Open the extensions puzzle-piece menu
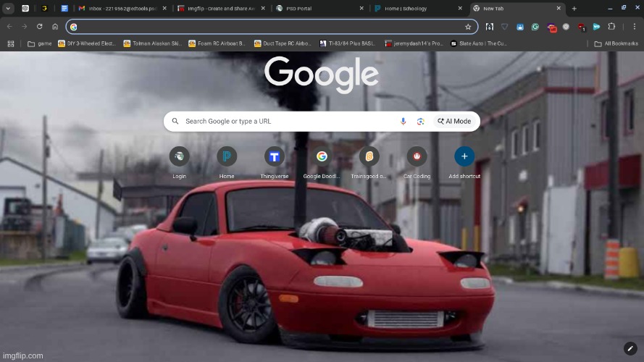 click(x=611, y=27)
